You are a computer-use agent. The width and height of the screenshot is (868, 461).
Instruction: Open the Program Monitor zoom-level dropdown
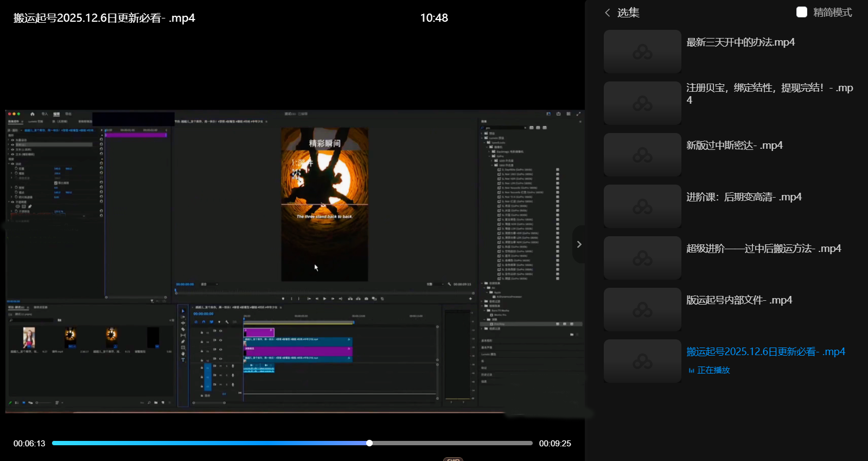pos(209,284)
